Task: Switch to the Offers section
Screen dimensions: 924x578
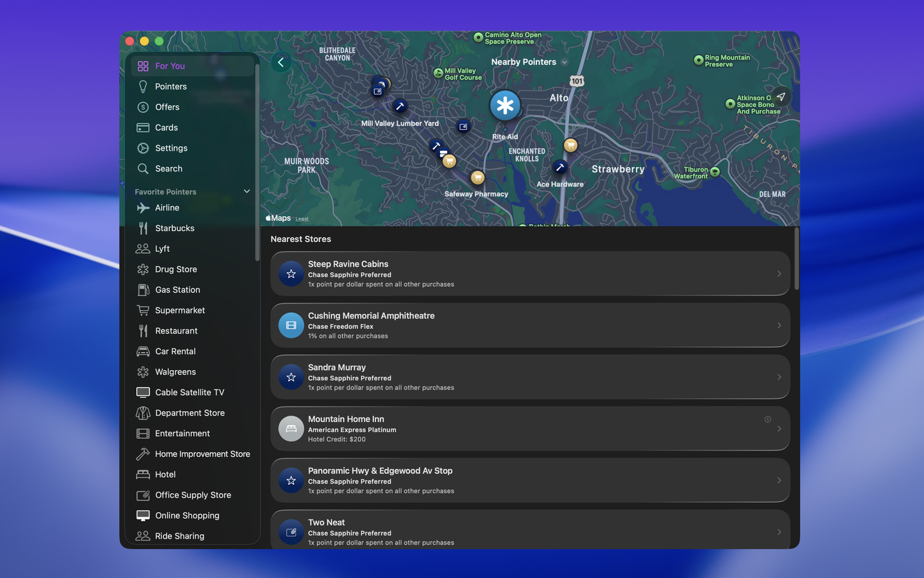Action: point(167,107)
